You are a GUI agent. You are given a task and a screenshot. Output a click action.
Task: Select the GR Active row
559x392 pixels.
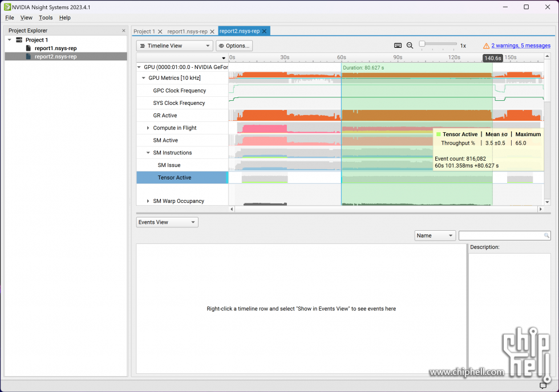pos(182,115)
